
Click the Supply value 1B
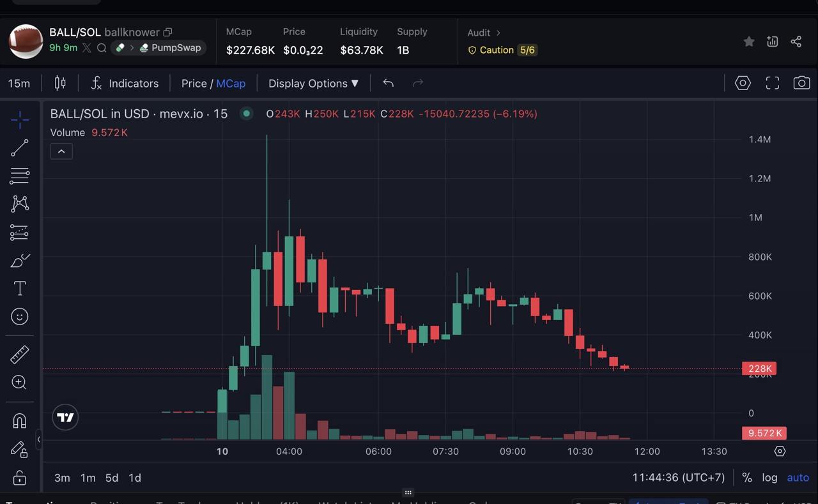click(403, 50)
